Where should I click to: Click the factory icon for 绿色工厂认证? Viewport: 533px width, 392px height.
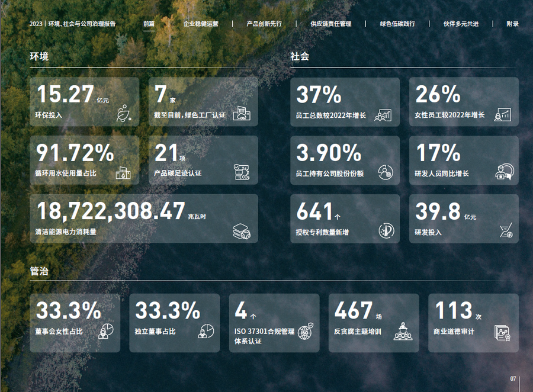[242, 113]
